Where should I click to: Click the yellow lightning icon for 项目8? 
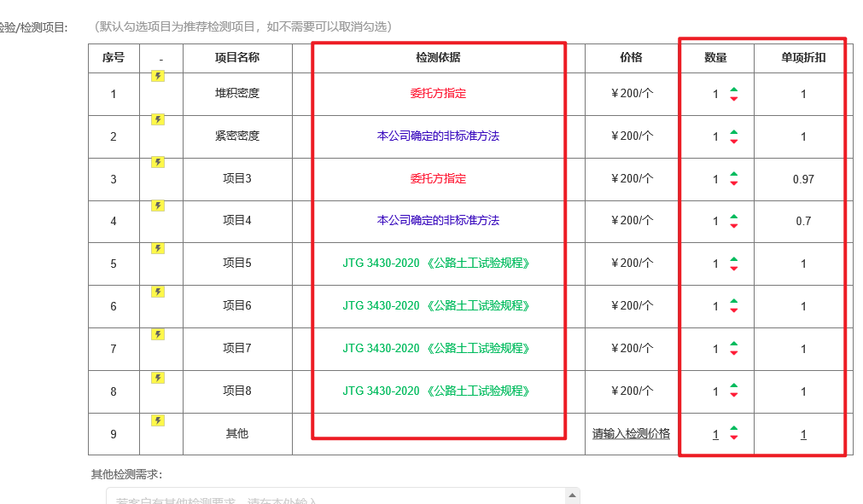point(158,378)
